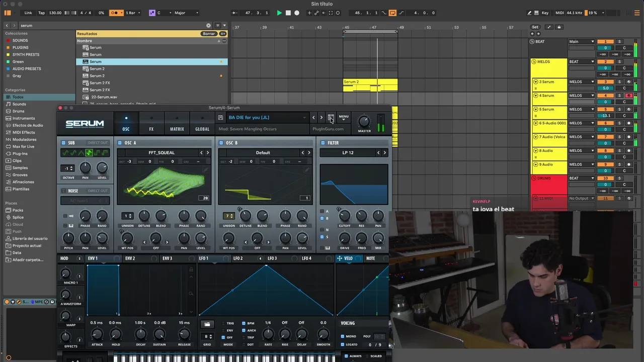Clear the serum search field
644x362 pixels.
208,25
